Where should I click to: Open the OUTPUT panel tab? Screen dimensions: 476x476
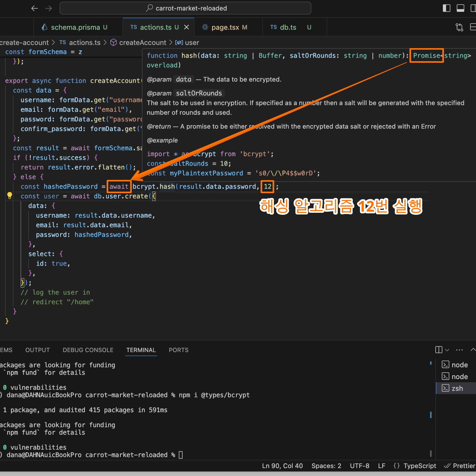pyautogui.click(x=38, y=350)
